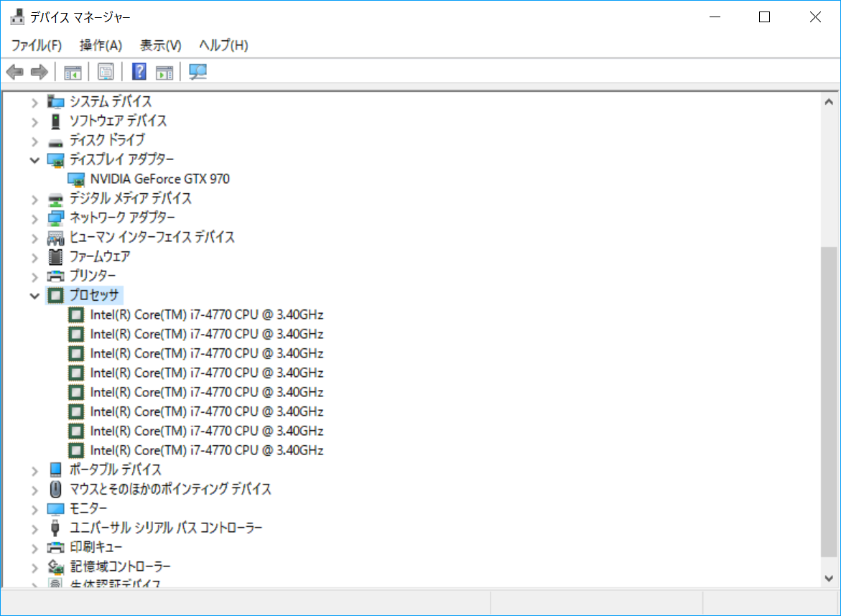The width and height of the screenshot is (841, 616).
Task: Select the 印刷キュー label
Action: (x=96, y=547)
